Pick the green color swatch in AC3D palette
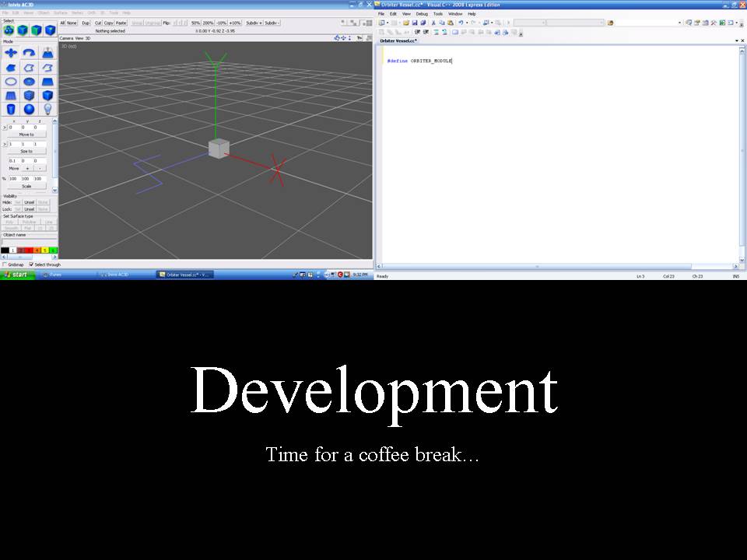The image size is (747, 560). point(53,250)
